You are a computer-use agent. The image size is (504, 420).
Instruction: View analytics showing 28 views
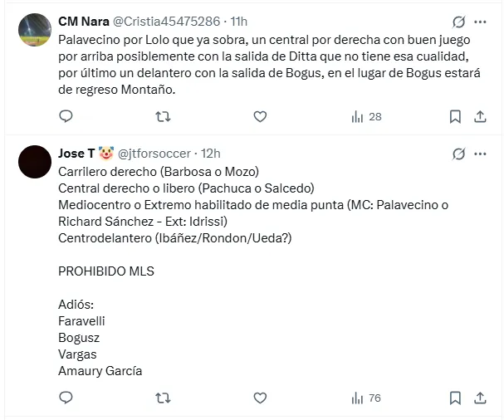pyautogui.click(x=366, y=117)
